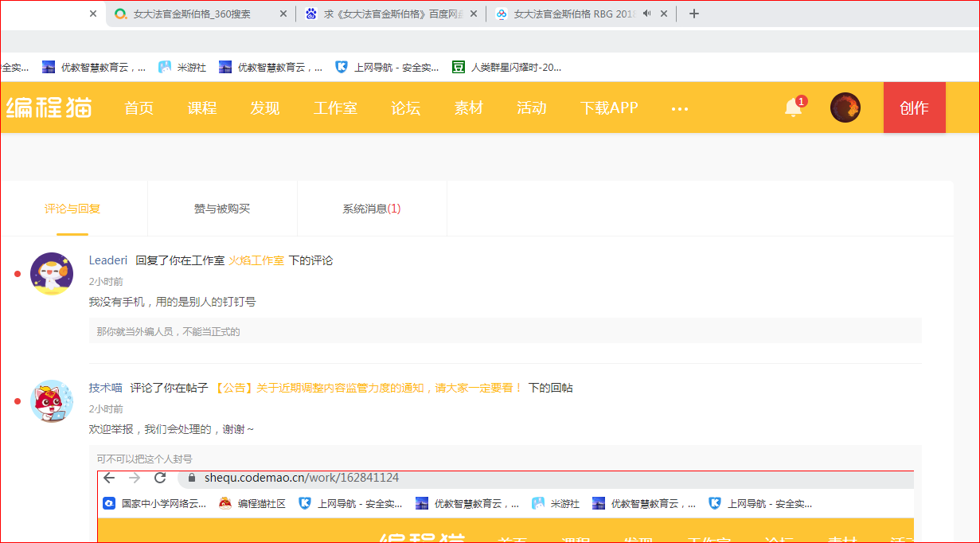Open 论坛 in the navigation bar

click(406, 108)
